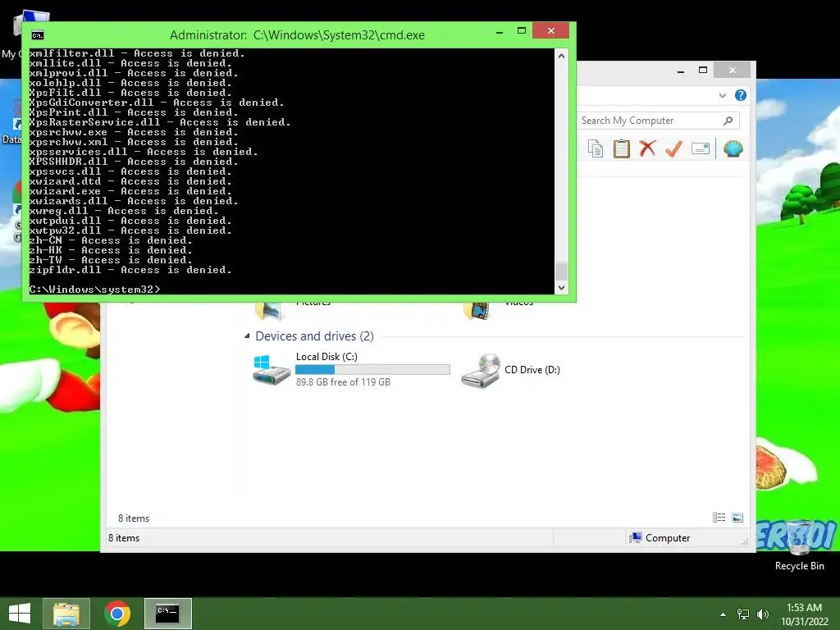This screenshot has height=630, width=840.
Task: Close the cmd.exe window
Action: click(x=550, y=31)
